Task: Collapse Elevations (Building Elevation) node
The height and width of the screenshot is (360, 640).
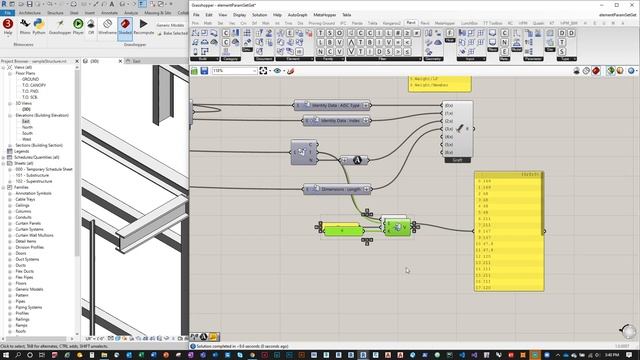Action: [x=10, y=116]
